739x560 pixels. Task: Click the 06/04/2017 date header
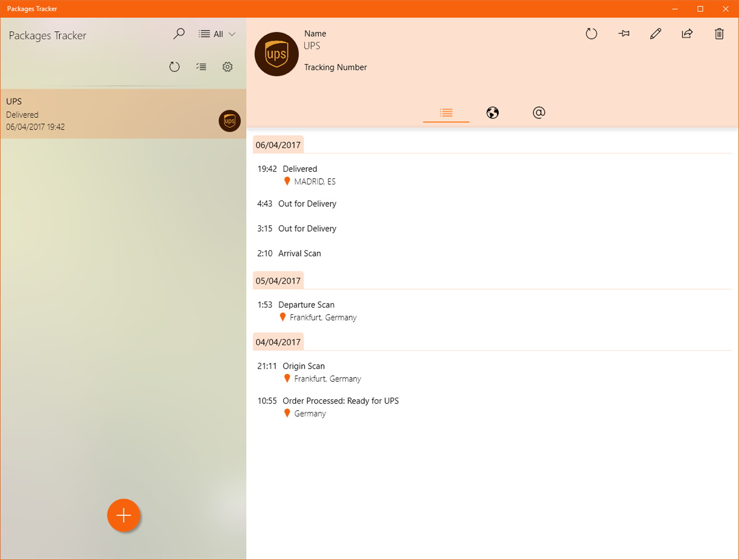tap(278, 145)
